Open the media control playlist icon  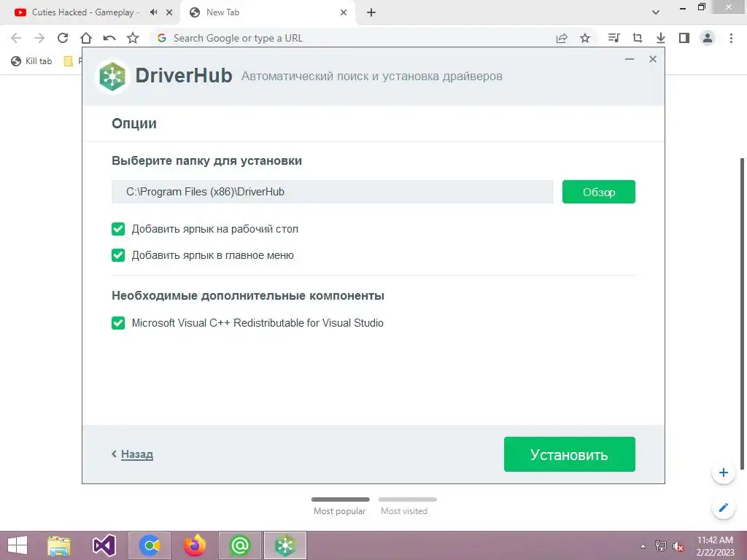pos(614,38)
